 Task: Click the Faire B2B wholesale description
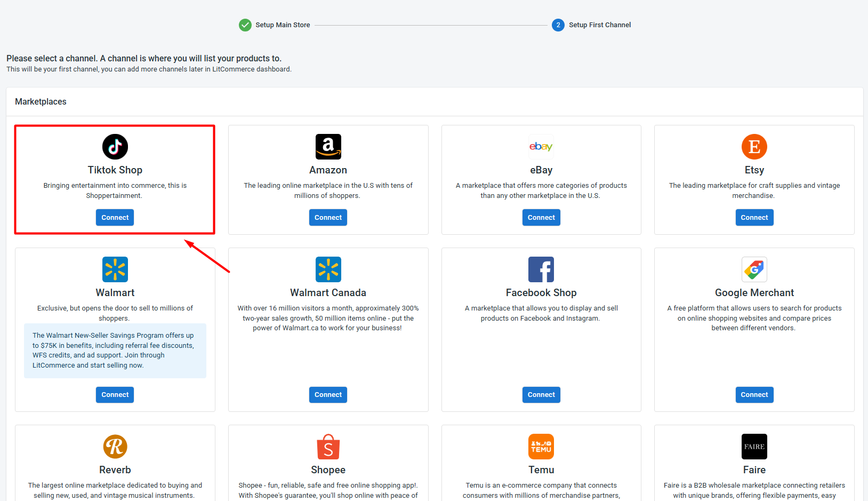pos(754,490)
